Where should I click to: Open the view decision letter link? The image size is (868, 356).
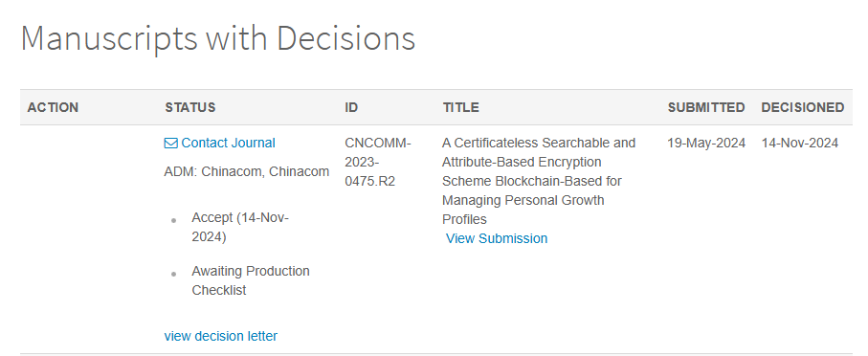click(x=221, y=336)
